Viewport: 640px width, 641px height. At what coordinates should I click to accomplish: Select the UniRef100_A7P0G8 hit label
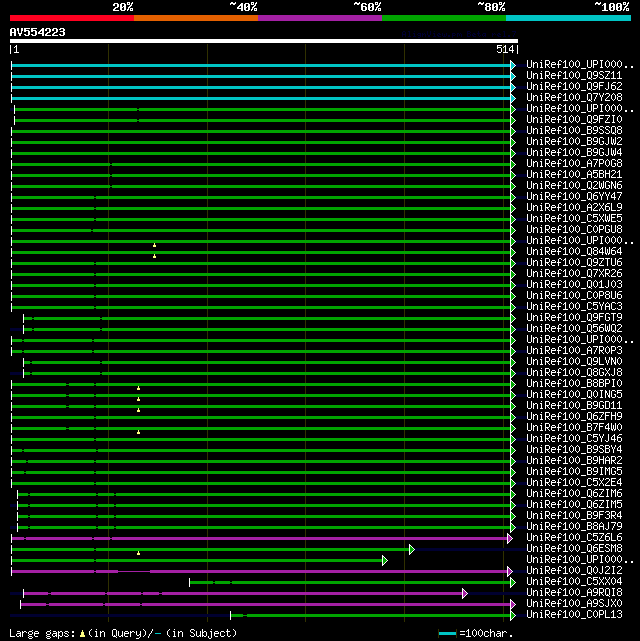tap(574, 164)
